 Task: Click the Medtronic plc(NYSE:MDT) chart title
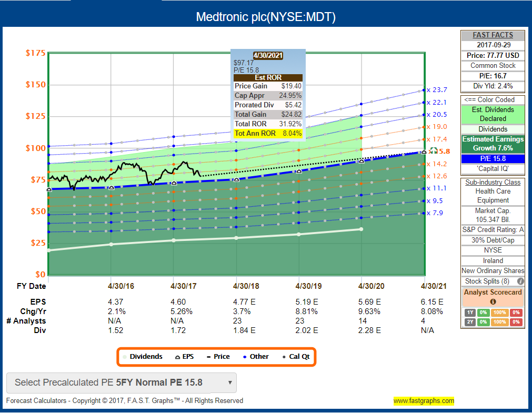coord(266,17)
